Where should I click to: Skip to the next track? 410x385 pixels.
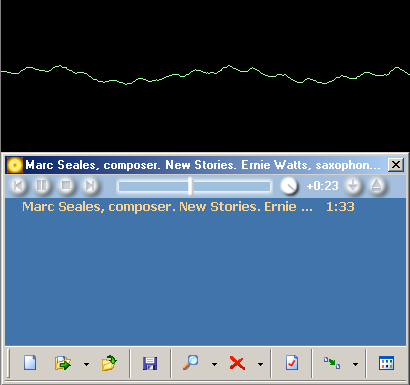pyautogui.click(x=90, y=186)
